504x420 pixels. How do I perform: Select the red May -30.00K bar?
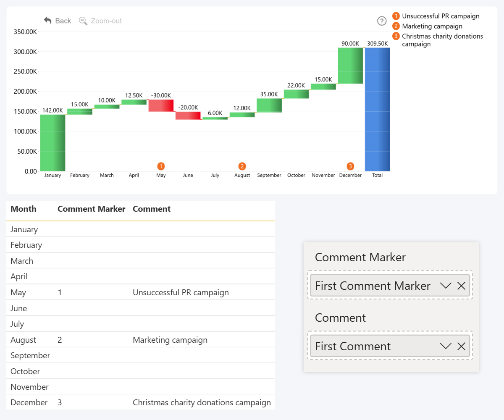(x=161, y=105)
